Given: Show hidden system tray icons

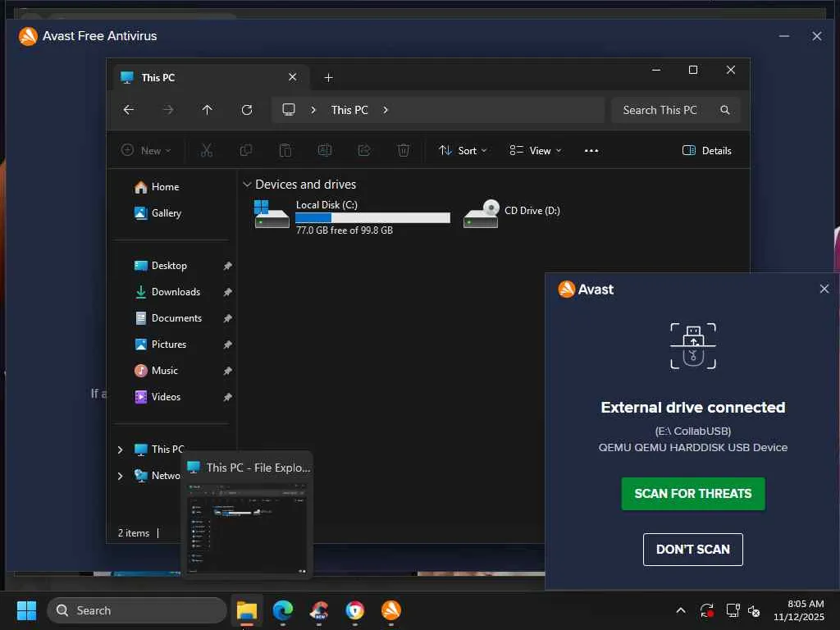Looking at the screenshot, I should tap(680, 610).
